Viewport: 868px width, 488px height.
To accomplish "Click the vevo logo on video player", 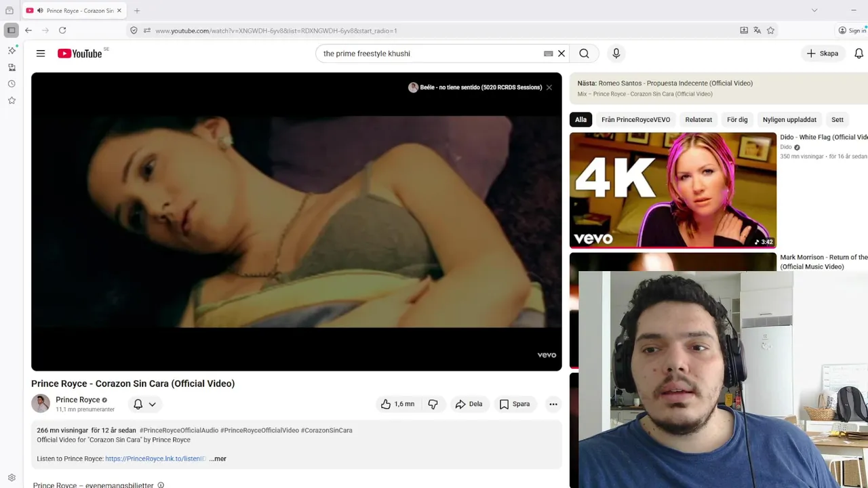I will click(547, 355).
